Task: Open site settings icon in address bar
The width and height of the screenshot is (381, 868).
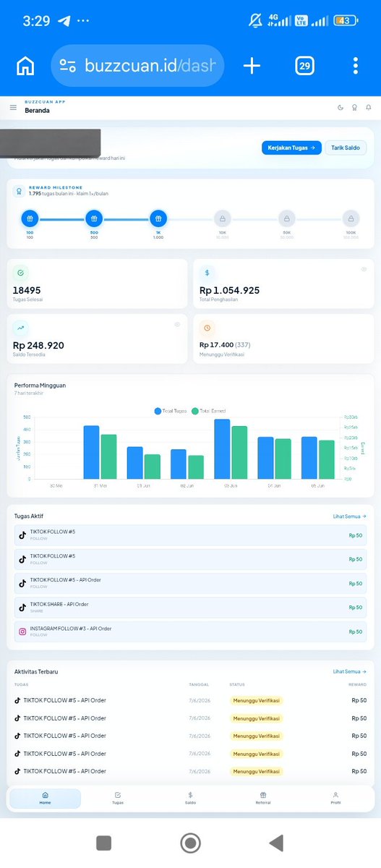Action: [68, 66]
